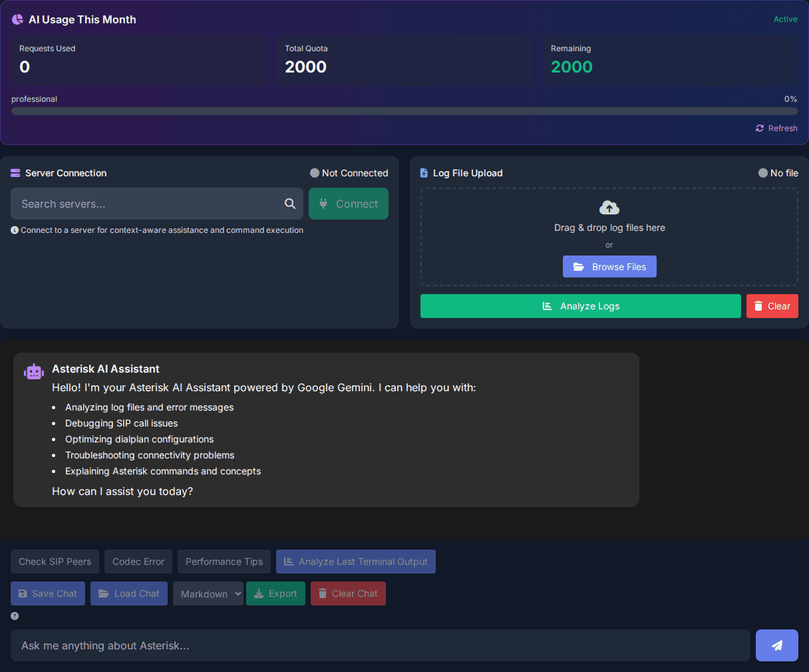Click the Ask me anything about Asterisk input
Screen dimensions: 809x672
click(x=379, y=645)
